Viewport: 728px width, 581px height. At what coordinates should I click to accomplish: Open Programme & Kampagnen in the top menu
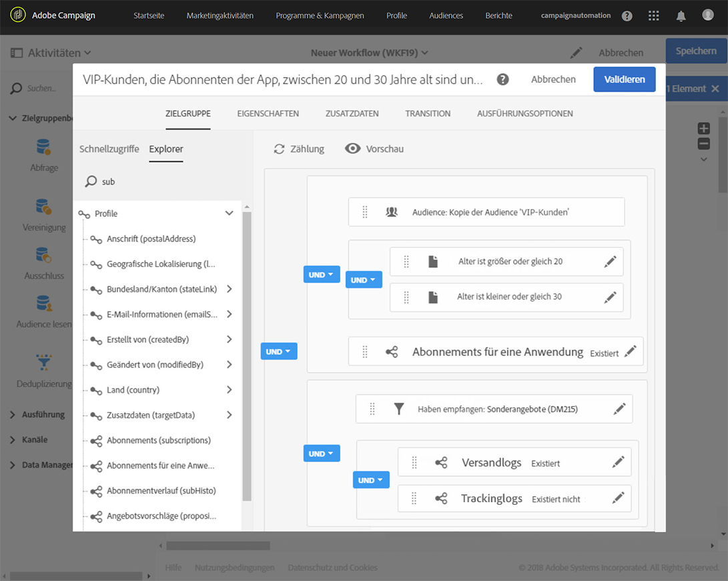pos(320,15)
